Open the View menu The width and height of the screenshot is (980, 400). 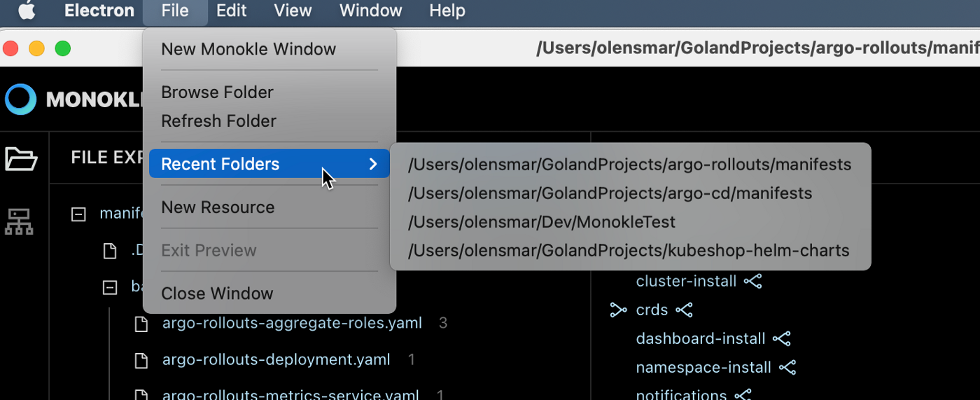tap(293, 11)
